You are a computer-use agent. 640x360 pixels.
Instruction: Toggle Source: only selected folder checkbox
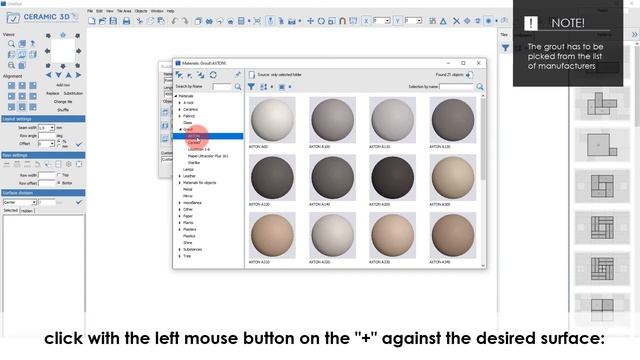[252, 75]
